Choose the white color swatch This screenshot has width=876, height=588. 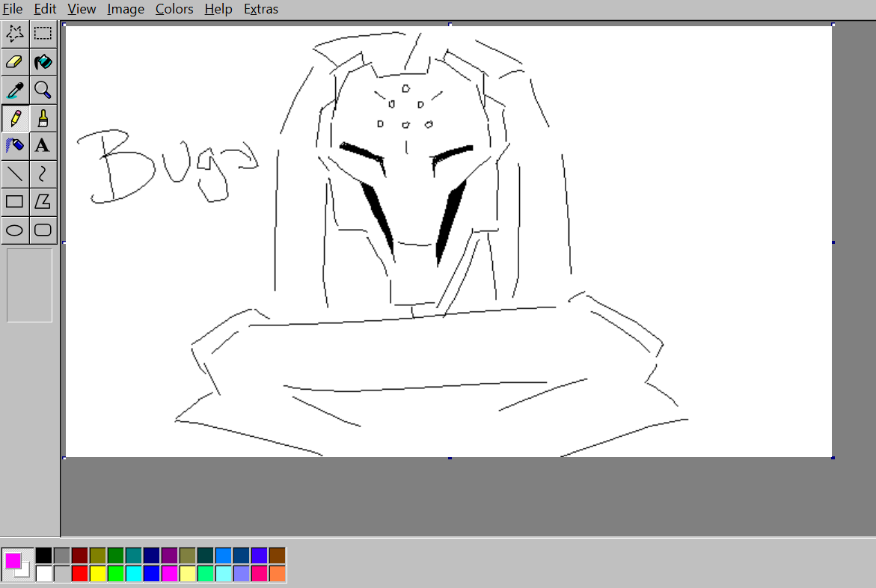[43, 574]
